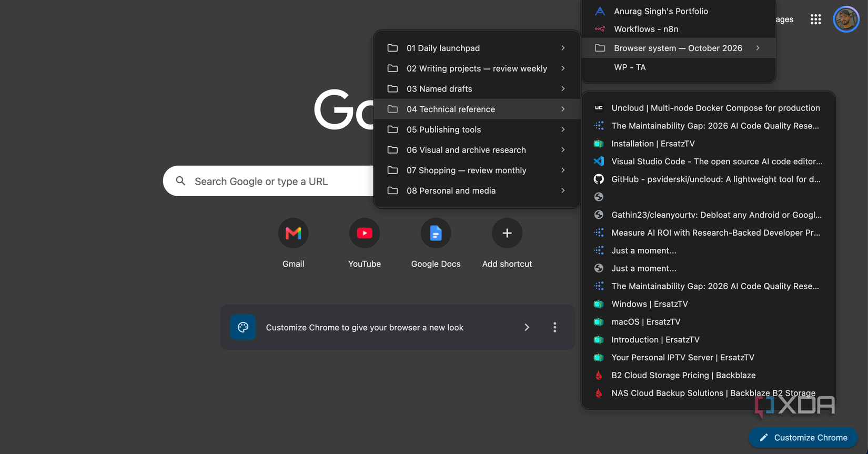
Task: Open Your Personal IPTV Server bookmark
Action: (708, 357)
